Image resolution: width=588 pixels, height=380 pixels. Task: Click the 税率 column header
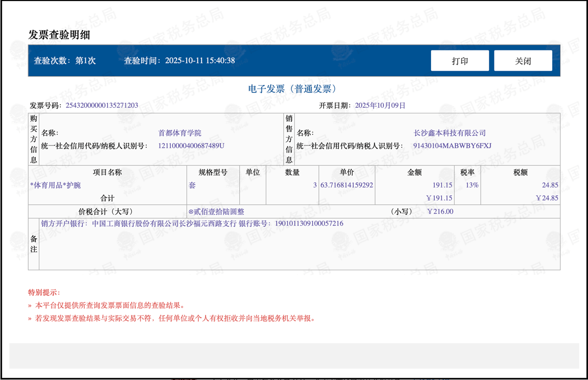point(467,172)
